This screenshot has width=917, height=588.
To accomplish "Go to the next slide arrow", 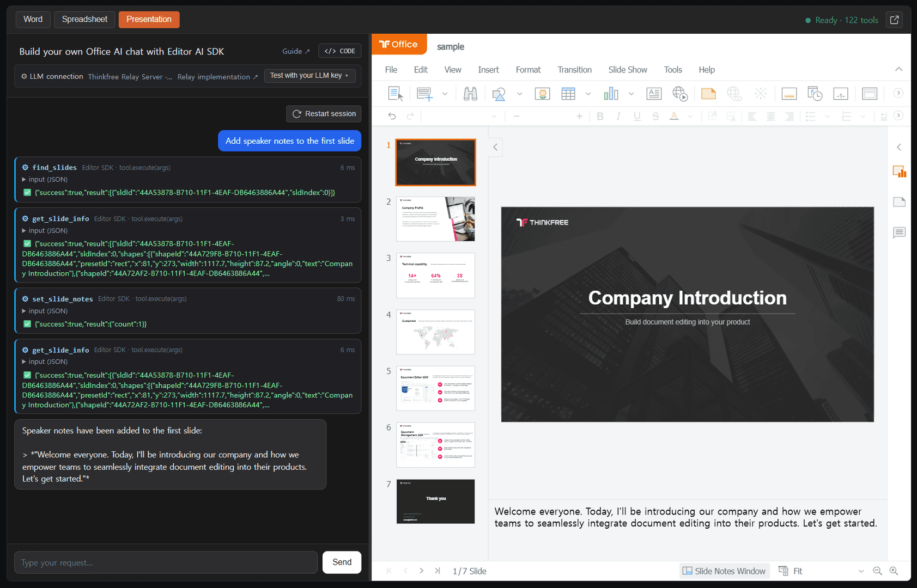I will tap(421, 571).
